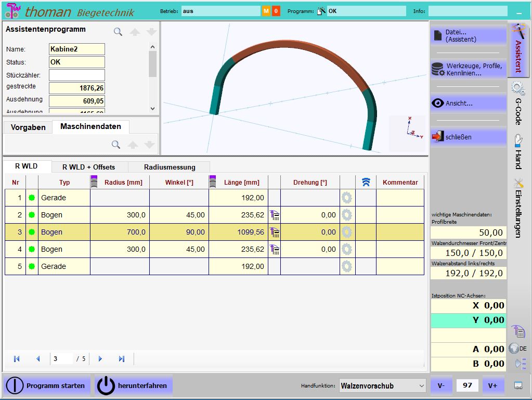Toggle the orange M mode indicator
This screenshot has height=400, width=532.
click(x=266, y=11)
